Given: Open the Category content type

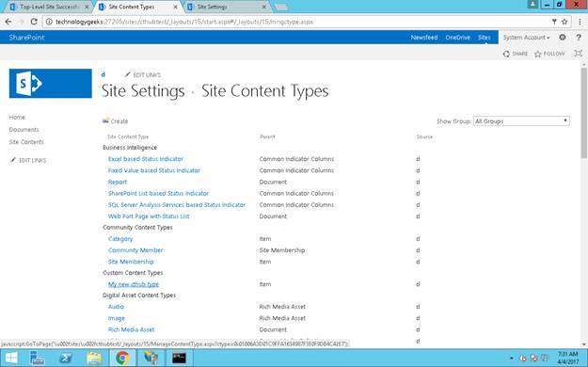Looking at the screenshot, I should tap(120, 239).
